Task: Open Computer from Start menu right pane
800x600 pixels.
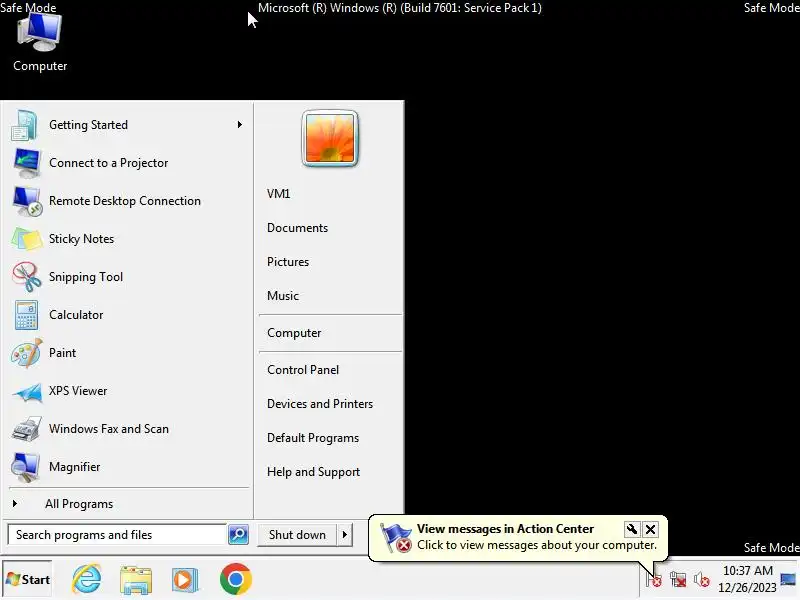Action: point(294,333)
